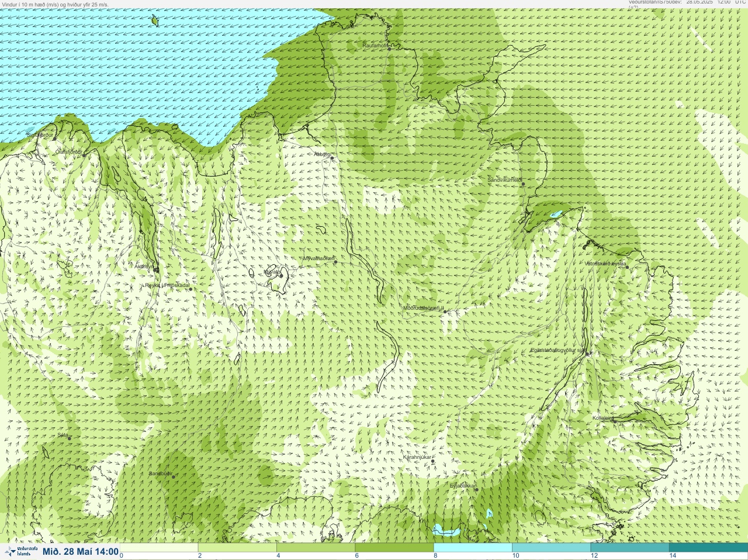Click the Sandvíkurheiði station label
748x560 pixels.
505,180
